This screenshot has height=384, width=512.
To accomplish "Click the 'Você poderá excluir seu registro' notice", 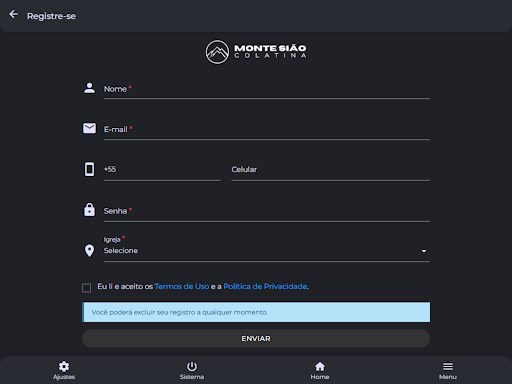I will click(256, 312).
